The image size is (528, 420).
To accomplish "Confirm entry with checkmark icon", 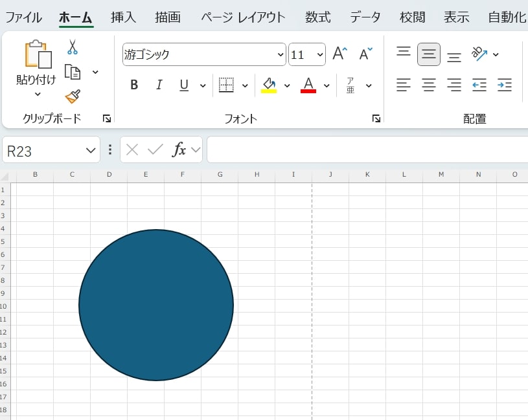I will click(155, 149).
